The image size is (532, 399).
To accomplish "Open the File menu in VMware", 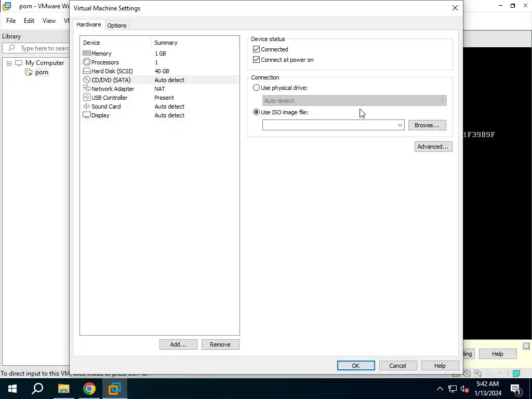I will [x=11, y=21].
